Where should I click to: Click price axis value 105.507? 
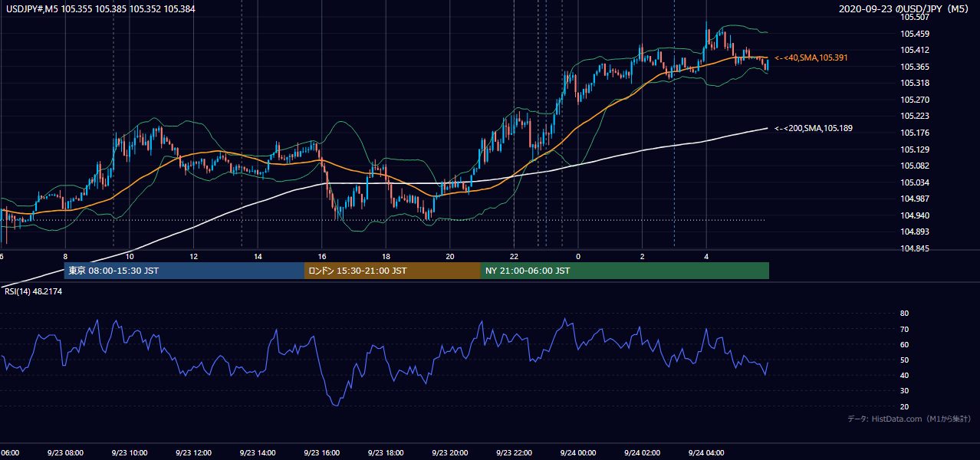(x=915, y=17)
